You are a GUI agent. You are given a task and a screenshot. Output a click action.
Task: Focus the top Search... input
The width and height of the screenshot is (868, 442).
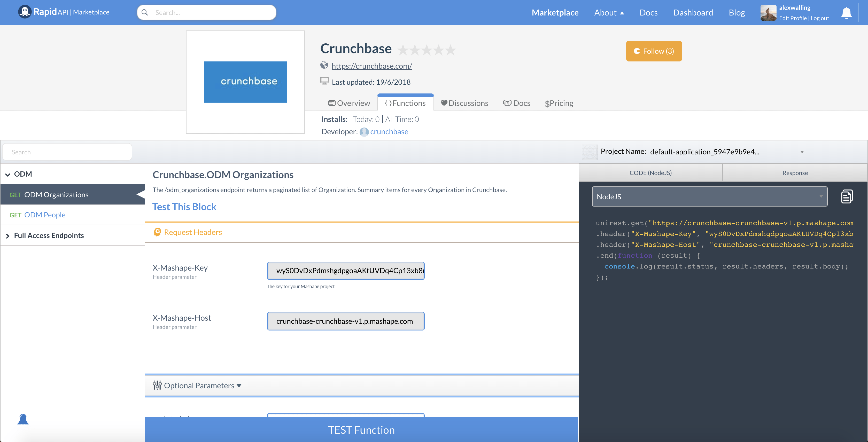pyautogui.click(x=207, y=12)
